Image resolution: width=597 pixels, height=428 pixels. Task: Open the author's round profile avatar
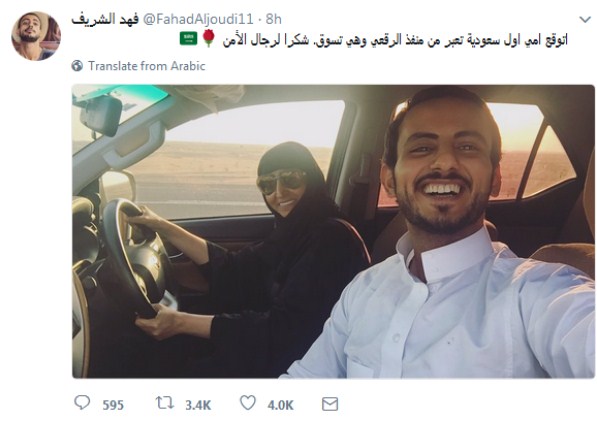pos(36,36)
